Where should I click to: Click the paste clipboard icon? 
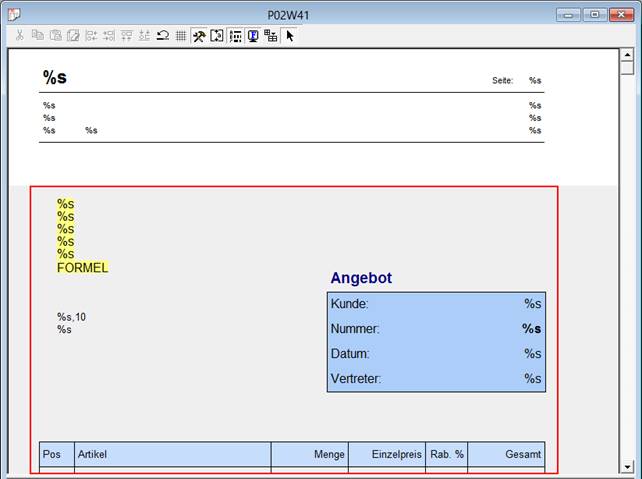pyautogui.click(x=55, y=35)
